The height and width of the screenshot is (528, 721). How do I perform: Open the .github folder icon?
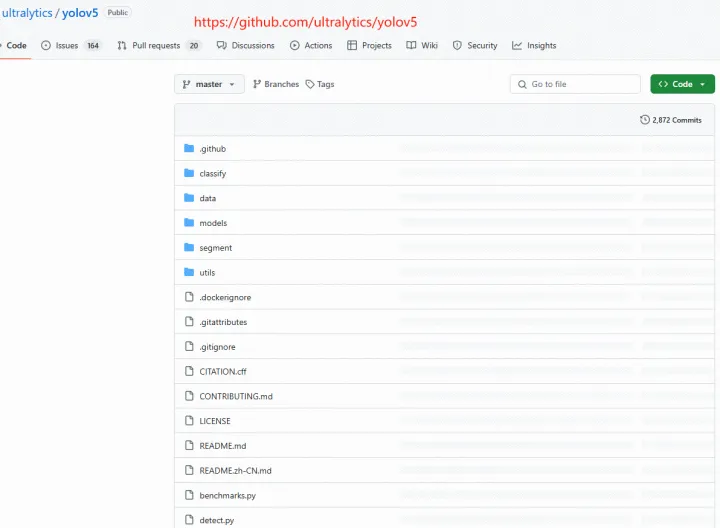pos(189,148)
